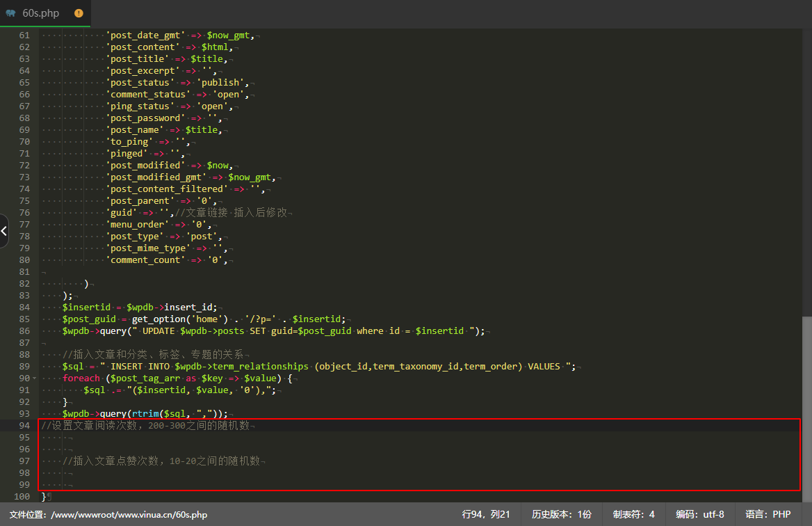Screen dimensions: 812x526
Task: Select the 60s.php file tab
Action: pos(45,13)
